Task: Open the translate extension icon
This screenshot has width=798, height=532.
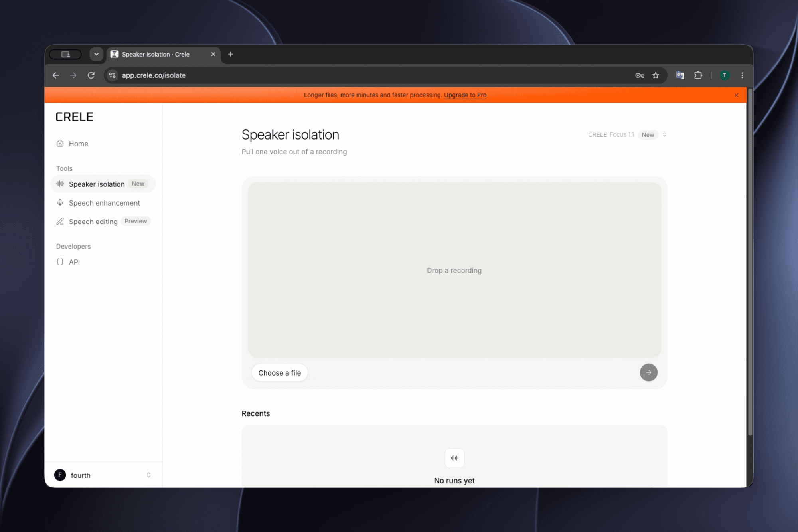Action: click(680, 75)
